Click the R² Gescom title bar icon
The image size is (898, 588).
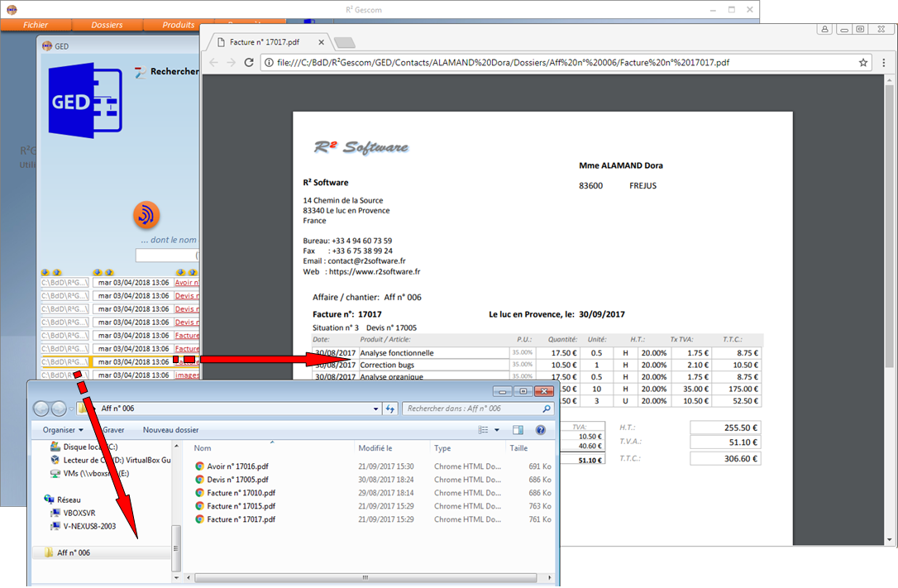12,9
